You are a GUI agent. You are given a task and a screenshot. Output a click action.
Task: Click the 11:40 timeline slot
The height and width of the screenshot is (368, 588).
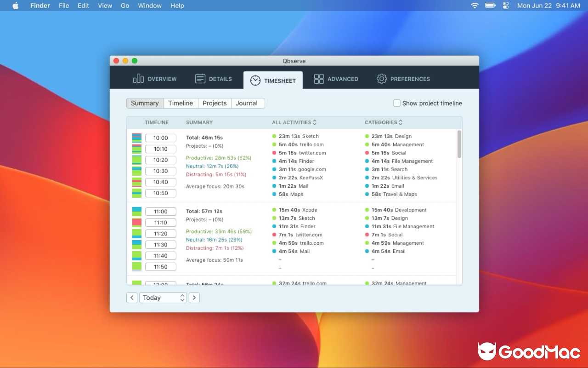161,256
